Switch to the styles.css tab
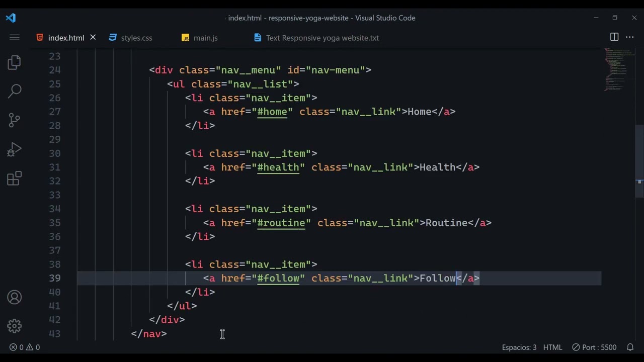644x362 pixels. [136, 38]
